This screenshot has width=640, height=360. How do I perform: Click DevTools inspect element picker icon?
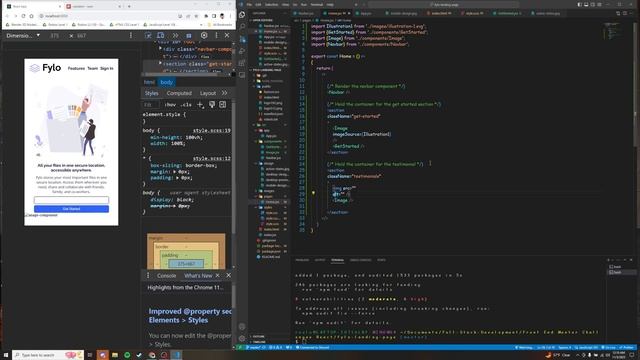pos(148,36)
